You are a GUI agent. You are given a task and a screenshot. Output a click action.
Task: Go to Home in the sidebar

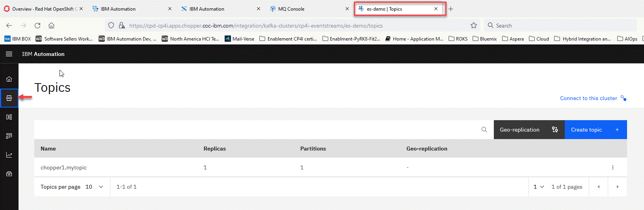pos(9,79)
